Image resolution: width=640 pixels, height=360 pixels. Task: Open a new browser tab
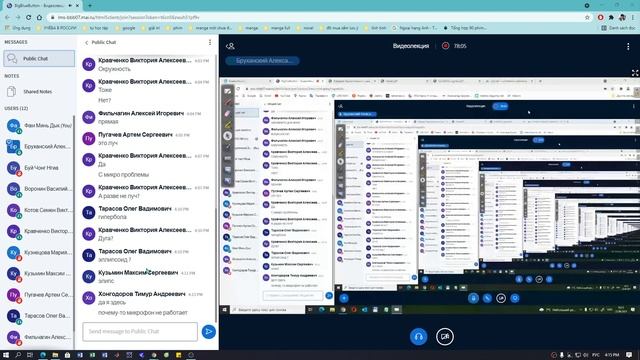(90, 6)
